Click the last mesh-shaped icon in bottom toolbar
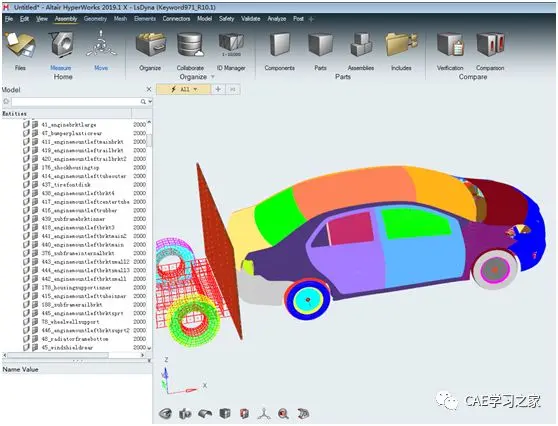558x426 pixels. click(303, 414)
